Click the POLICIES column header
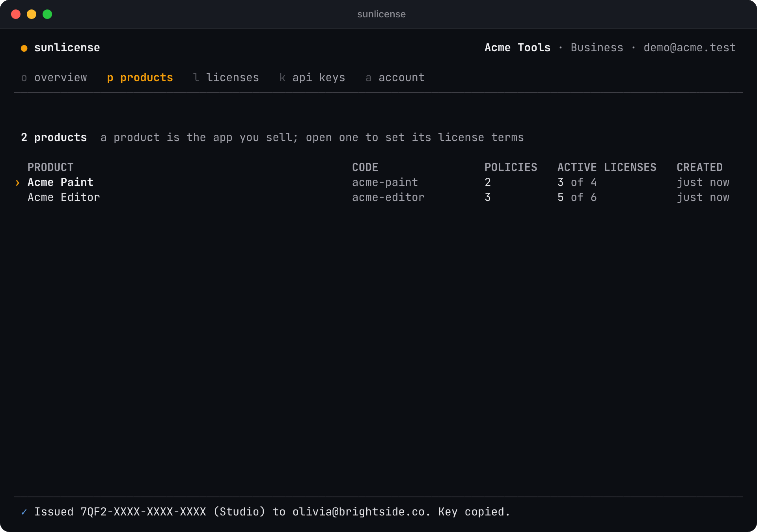Screen dimensions: 757x532 pos(511,167)
